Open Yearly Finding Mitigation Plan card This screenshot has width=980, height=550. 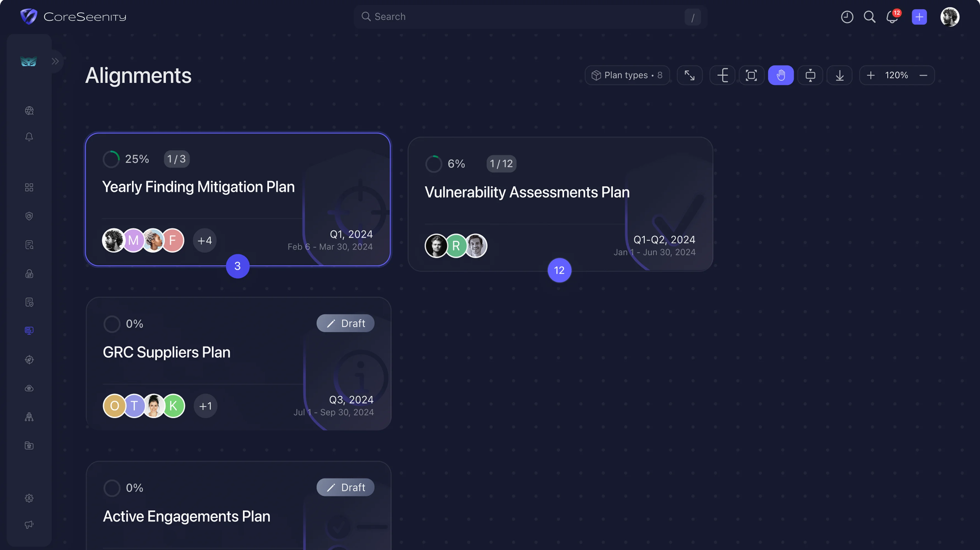[238, 199]
